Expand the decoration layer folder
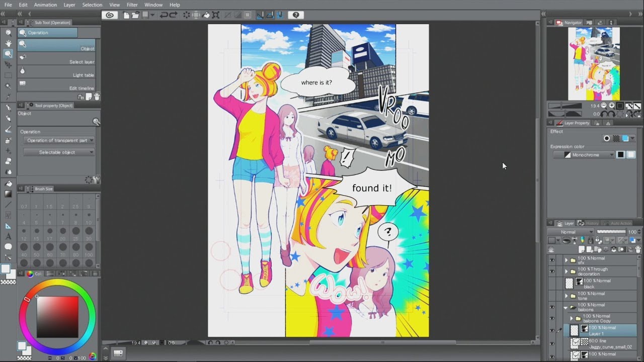644x362 pixels. click(566, 271)
